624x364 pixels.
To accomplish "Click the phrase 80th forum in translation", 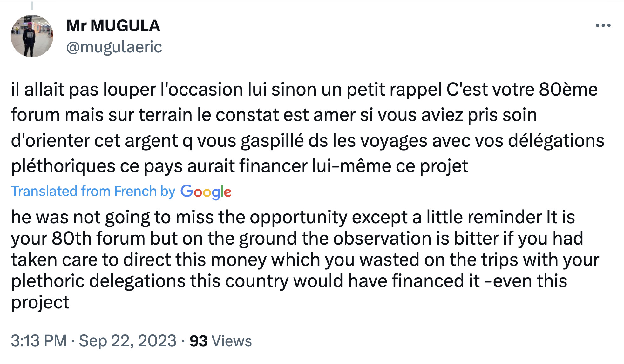I will pos(98,238).
